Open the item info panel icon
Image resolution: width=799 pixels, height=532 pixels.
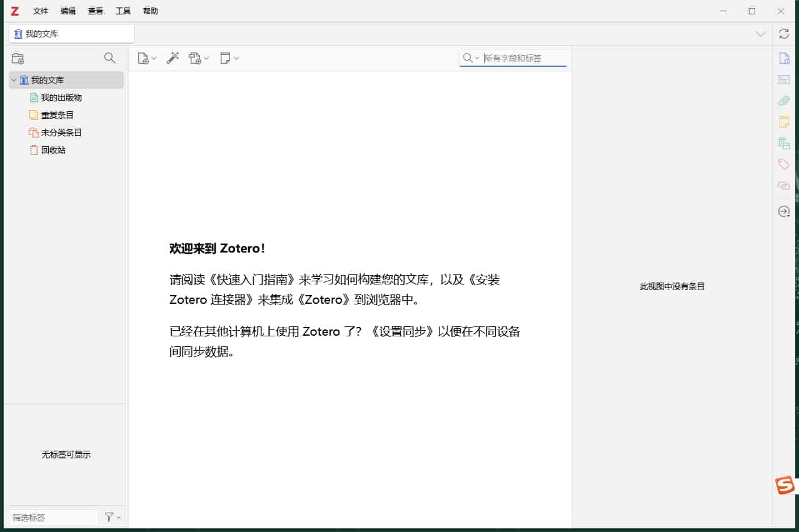click(783, 58)
